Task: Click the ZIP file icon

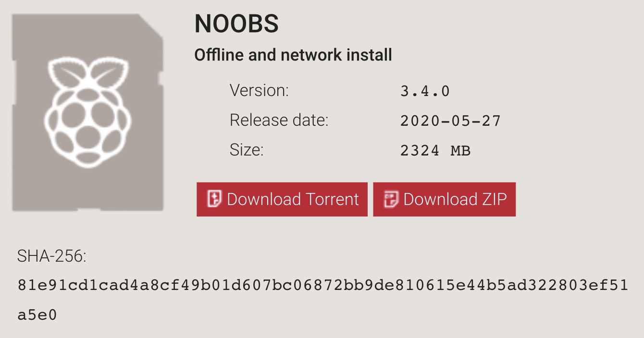Action: pyautogui.click(x=391, y=199)
